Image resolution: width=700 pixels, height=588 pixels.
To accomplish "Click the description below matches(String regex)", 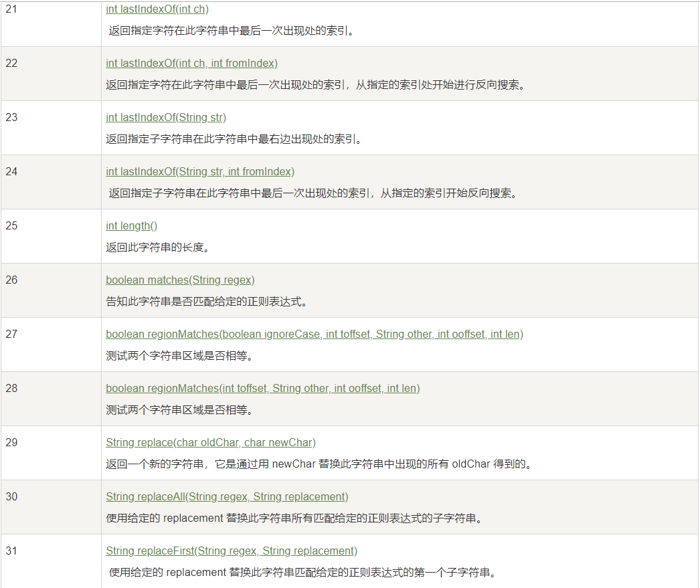I will point(206,301).
